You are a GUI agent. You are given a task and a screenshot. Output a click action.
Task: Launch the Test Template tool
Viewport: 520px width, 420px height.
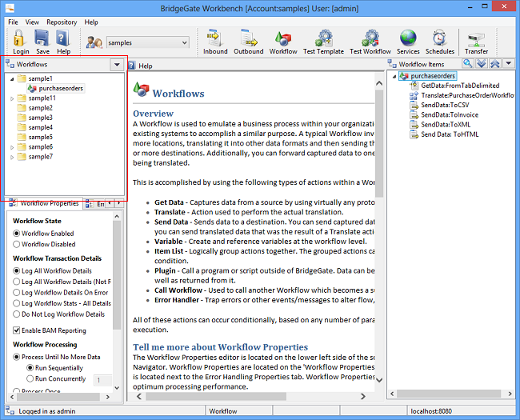pyautogui.click(x=323, y=38)
